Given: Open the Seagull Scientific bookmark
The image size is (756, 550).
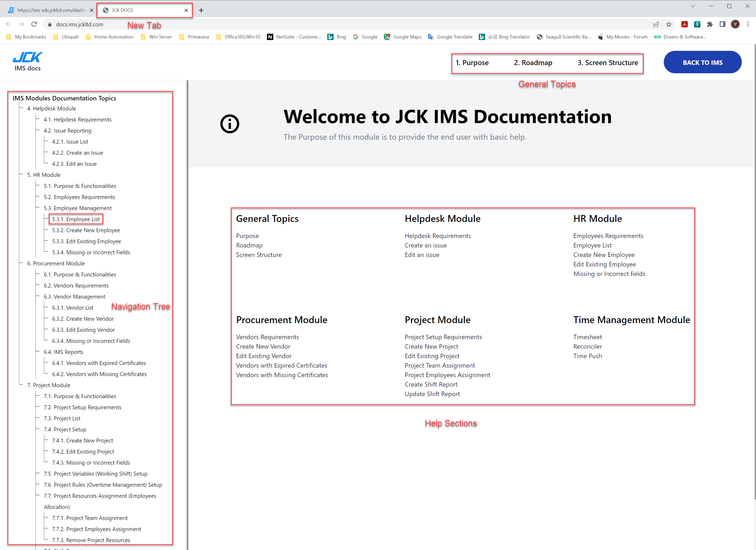Looking at the screenshot, I should pos(564,37).
